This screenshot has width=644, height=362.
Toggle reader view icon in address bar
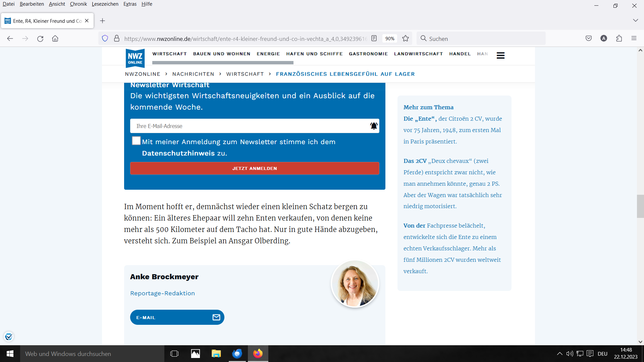coord(374,39)
